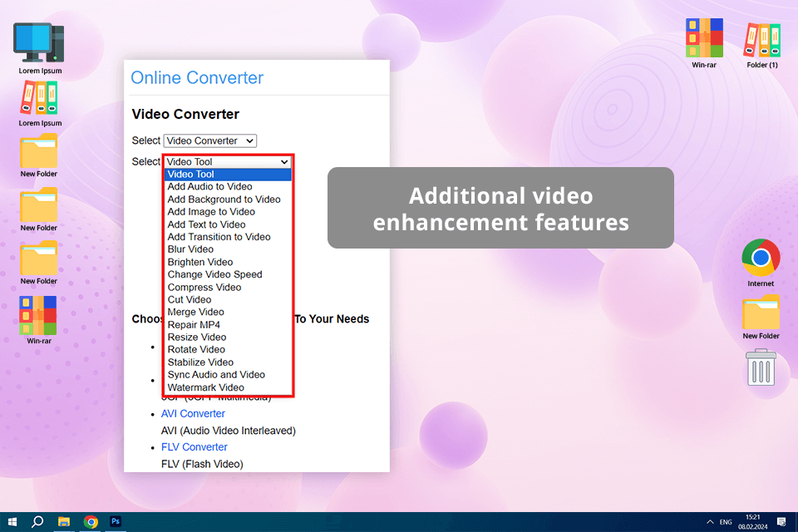
Task: Select Resize Video option
Action: (228, 337)
